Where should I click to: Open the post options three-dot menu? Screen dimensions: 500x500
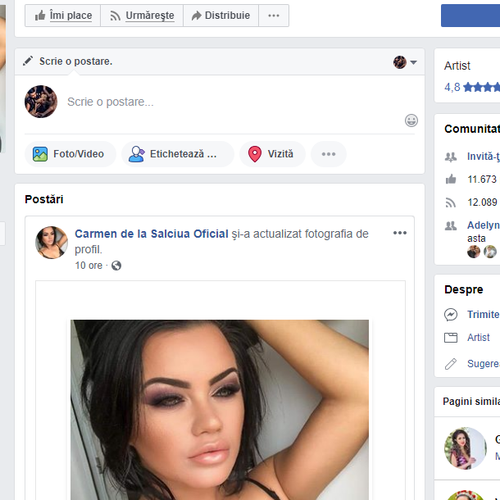400,233
